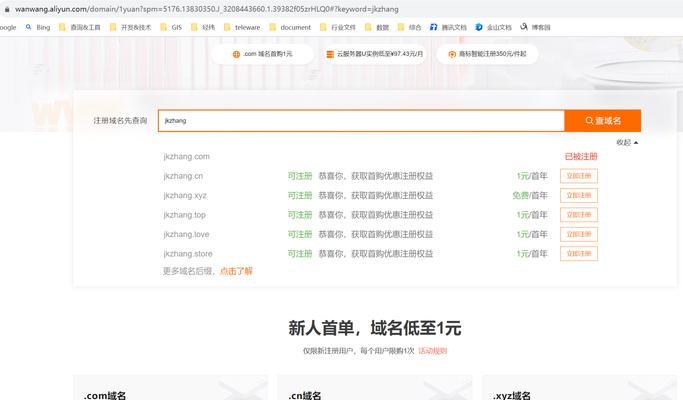Image resolution: width=683 pixels, height=400 pixels.
Task: Click the jkzhang.xyz domain name
Action: click(x=185, y=195)
